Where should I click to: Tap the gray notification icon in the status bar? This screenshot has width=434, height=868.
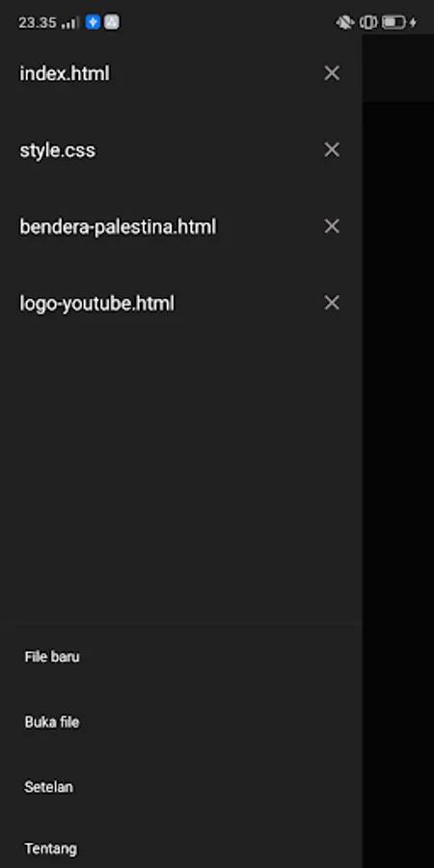pyautogui.click(x=112, y=23)
